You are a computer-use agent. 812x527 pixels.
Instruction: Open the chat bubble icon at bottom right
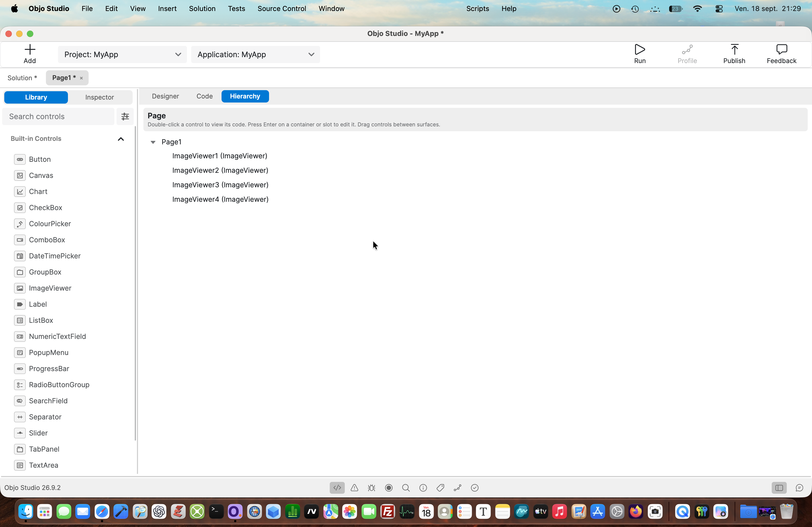click(799, 488)
